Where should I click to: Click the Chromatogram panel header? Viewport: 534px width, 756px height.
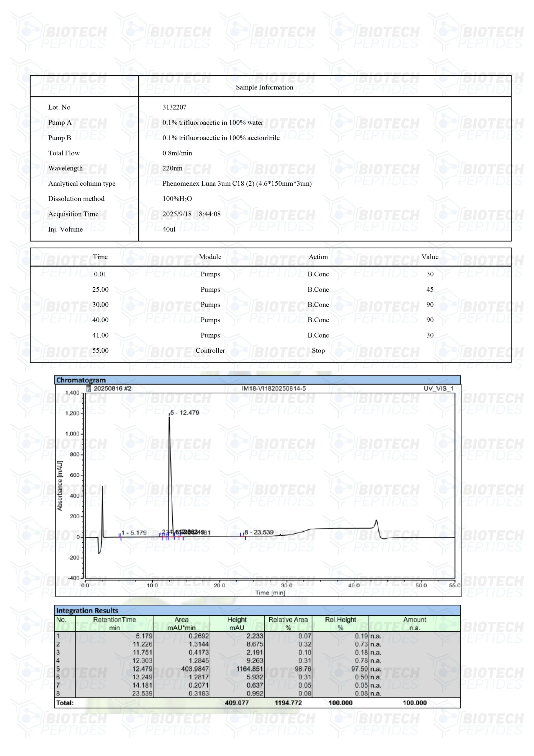pyautogui.click(x=81, y=380)
